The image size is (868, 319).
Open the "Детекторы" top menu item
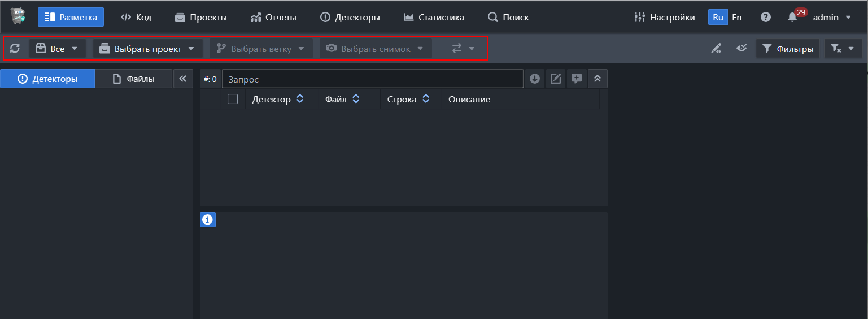350,18
